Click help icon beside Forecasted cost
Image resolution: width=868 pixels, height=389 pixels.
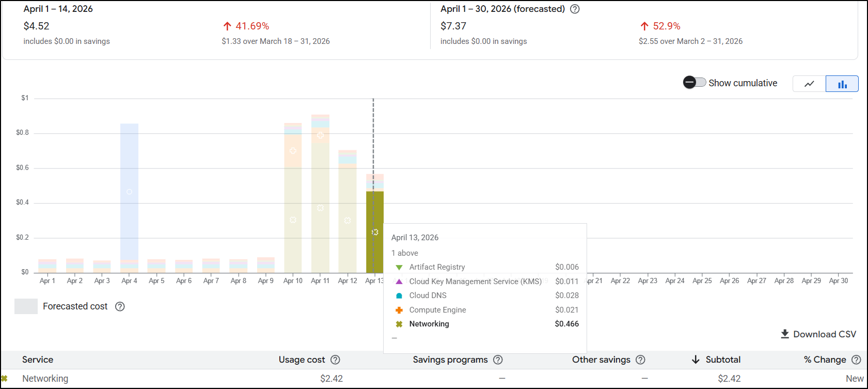[120, 306]
